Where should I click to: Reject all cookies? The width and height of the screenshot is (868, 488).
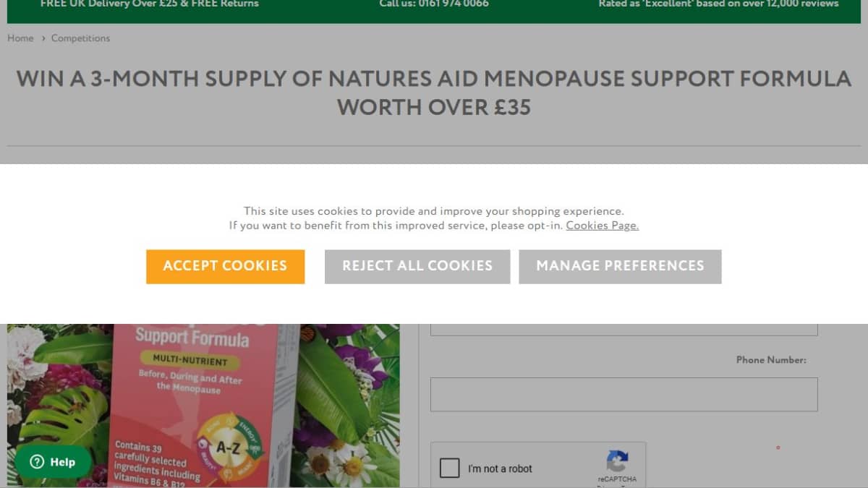tap(417, 266)
